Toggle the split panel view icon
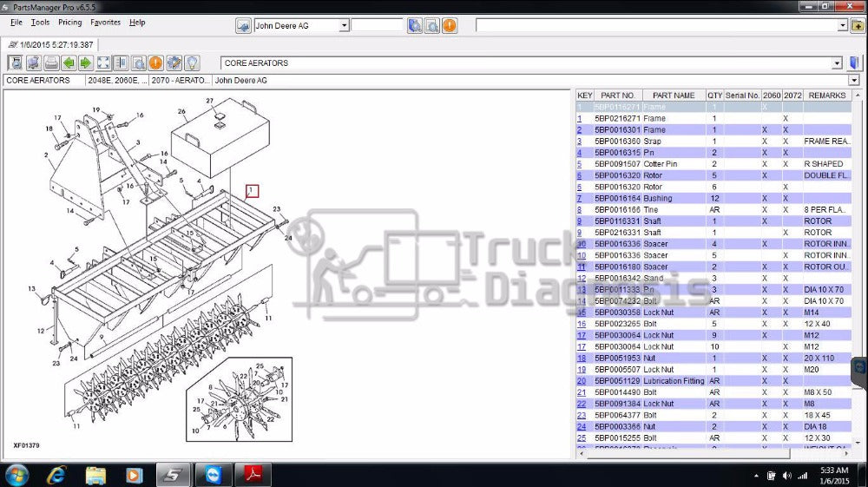This screenshot has height=487, width=868. pyautogui.click(x=121, y=63)
